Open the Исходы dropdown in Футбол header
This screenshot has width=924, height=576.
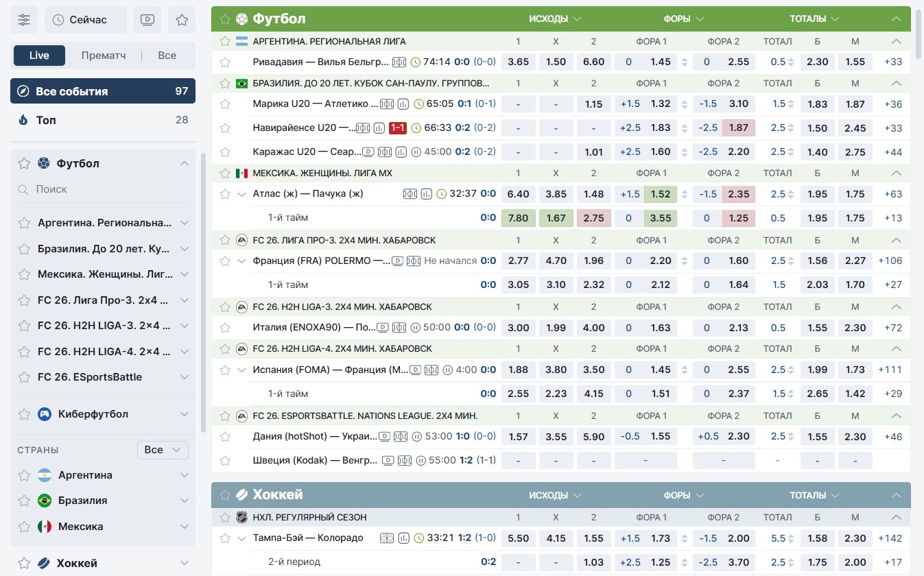coord(555,19)
